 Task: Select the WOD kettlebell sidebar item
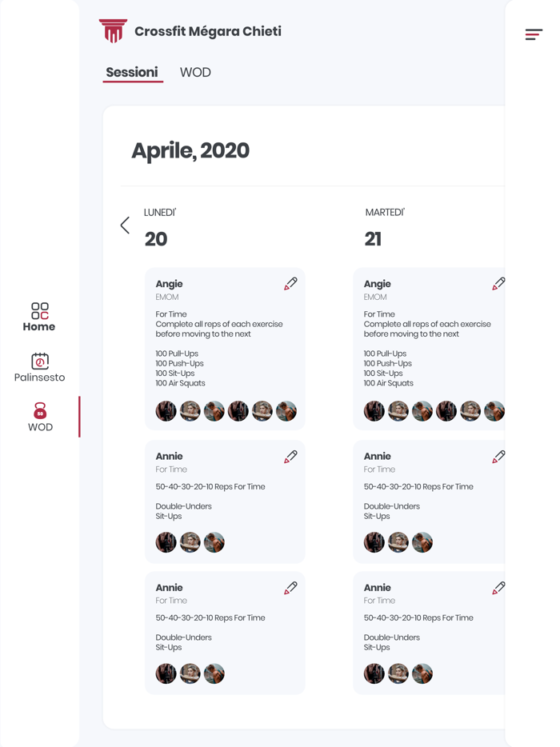click(40, 417)
